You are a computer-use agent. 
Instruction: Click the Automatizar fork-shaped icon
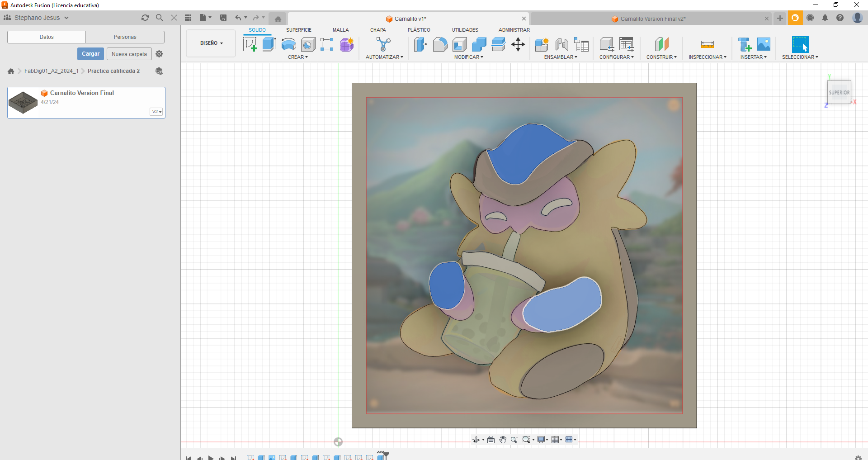384,44
